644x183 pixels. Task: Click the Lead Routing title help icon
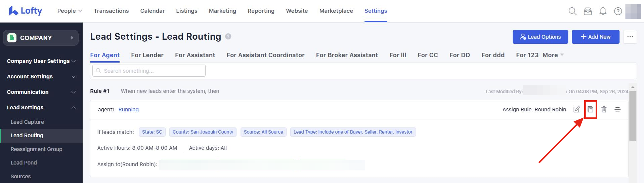228,36
